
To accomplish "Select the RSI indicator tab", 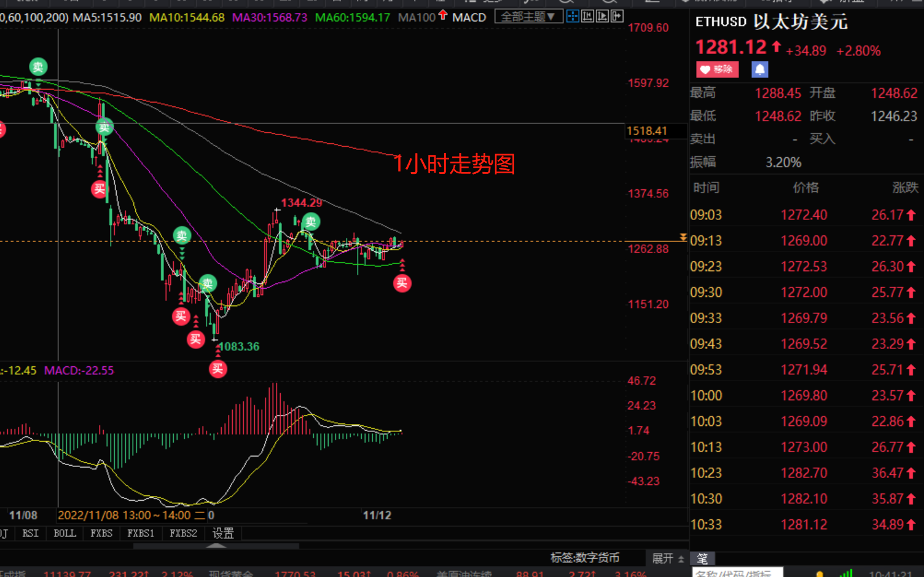I will click(30, 533).
